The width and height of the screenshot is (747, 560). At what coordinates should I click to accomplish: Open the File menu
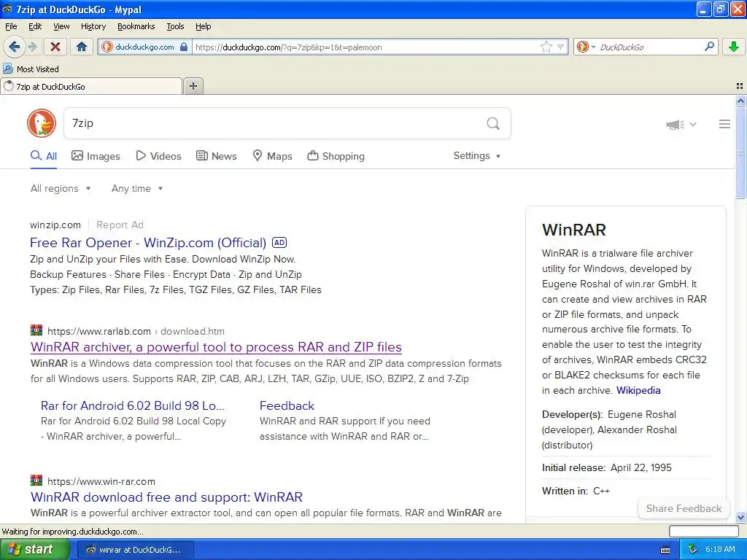point(11,26)
